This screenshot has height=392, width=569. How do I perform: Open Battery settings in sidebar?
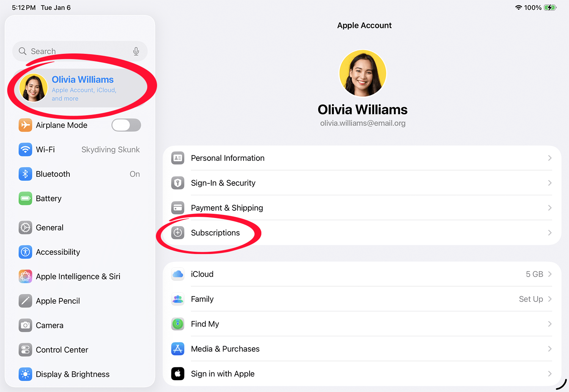(80, 198)
